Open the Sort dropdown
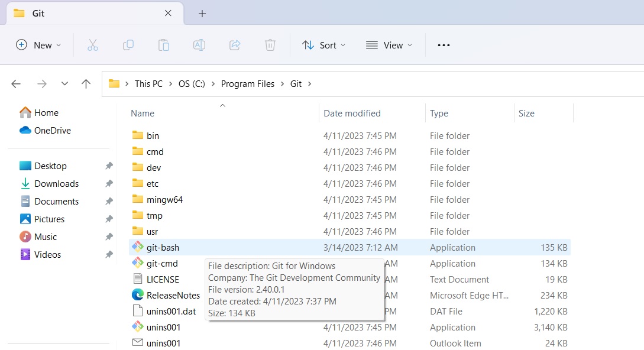The image size is (644, 350). 323,45
